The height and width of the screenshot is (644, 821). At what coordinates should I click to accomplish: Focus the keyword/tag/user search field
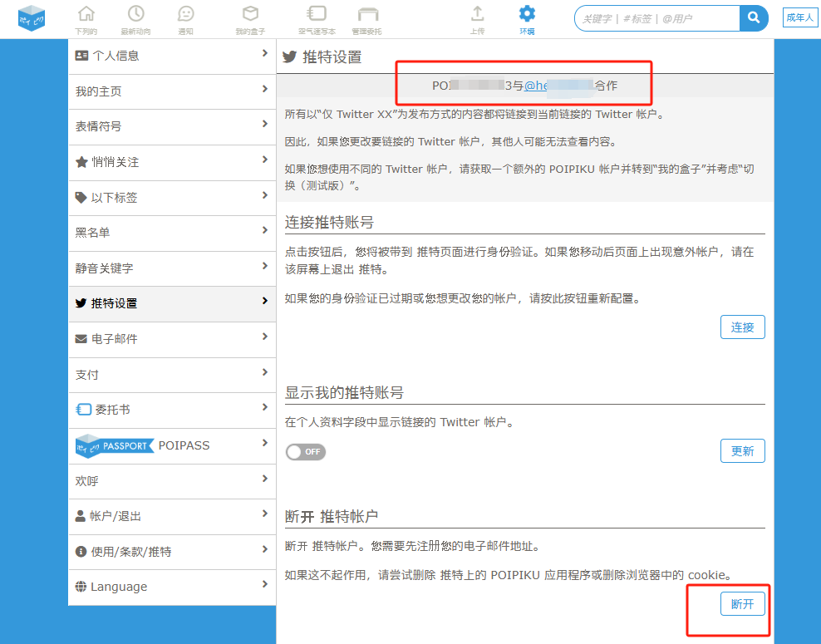click(x=657, y=18)
